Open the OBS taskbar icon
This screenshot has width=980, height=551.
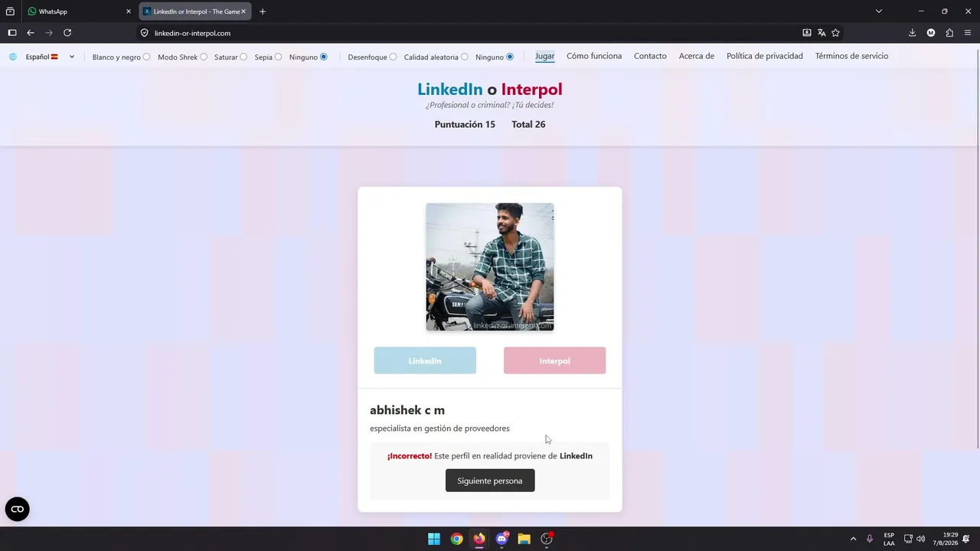[547, 539]
